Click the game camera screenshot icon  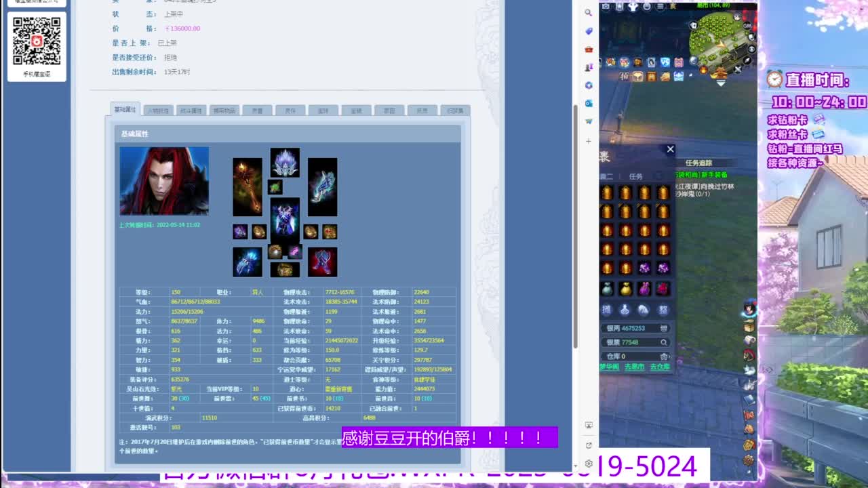[606, 7]
